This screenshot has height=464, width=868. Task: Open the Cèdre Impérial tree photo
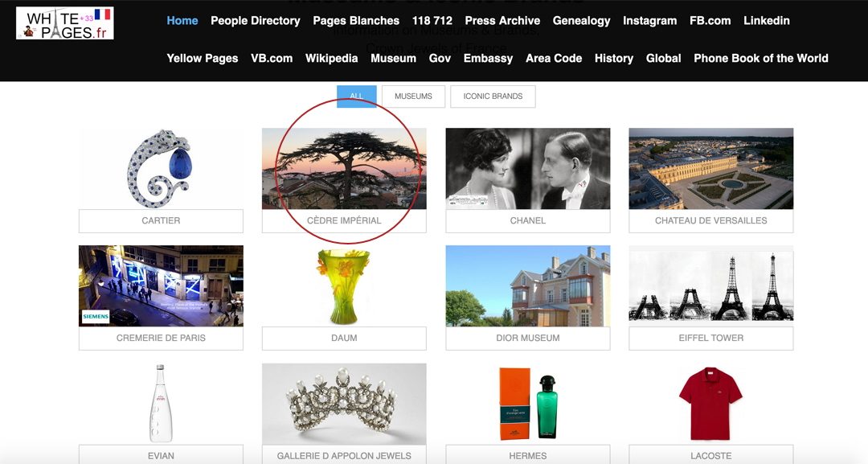point(344,168)
